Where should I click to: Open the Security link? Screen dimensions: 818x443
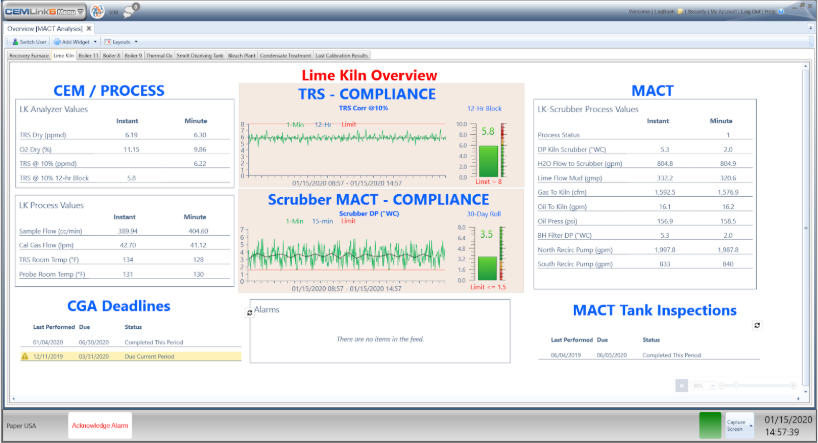click(696, 11)
